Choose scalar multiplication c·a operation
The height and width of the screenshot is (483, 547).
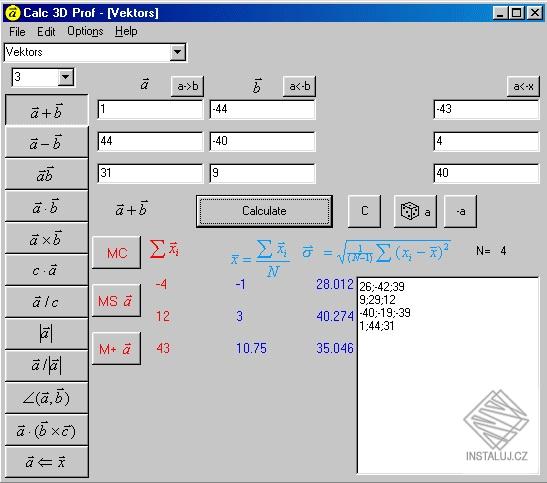pos(46,270)
